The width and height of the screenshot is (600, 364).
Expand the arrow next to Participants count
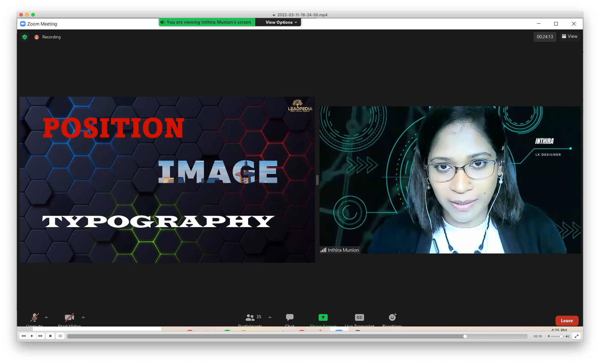270,317
